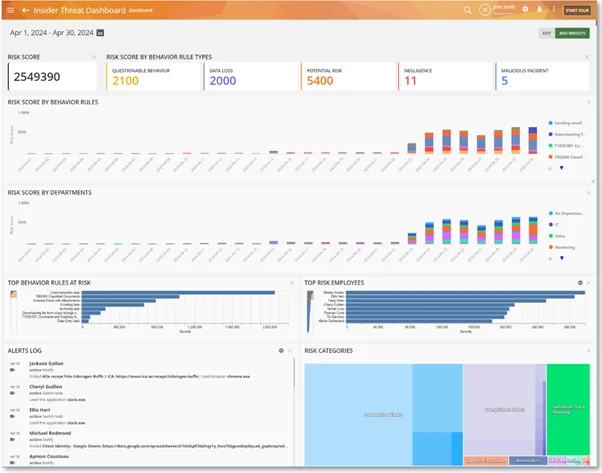Click the Start Tour button
This screenshot has width=602, height=473.
(x=577, y=10)
